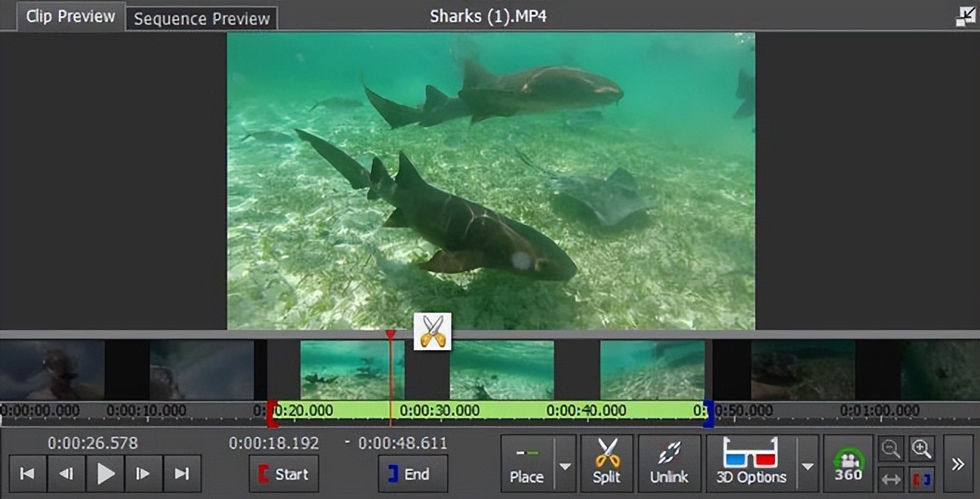980x499 pixels.
Task: Step back one frame
Action: tap(67, 474)
